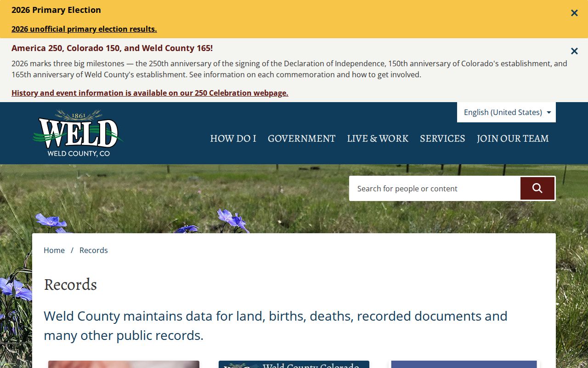This screenshot has width=588, height=368.
Task: Open the LIVE & WORK menu
Action: [x=378, y=138]
